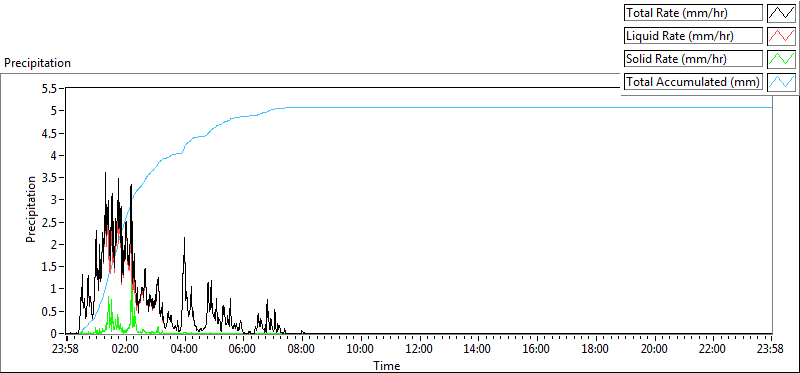Click the Liquid Rate red line icon
This screenshot has width=800, height=373.
click(782, 36)
